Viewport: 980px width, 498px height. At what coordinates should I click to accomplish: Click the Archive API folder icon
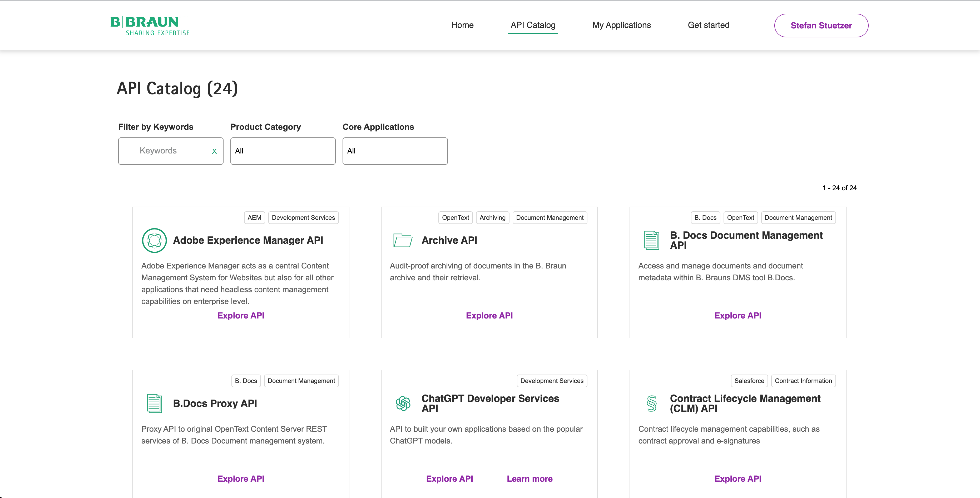coord(403,240)
